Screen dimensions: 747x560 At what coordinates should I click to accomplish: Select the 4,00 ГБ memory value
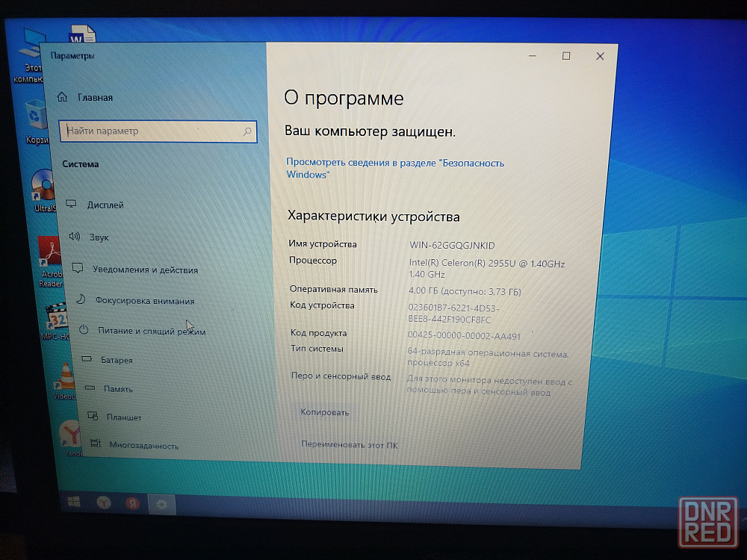click(465, 291)
